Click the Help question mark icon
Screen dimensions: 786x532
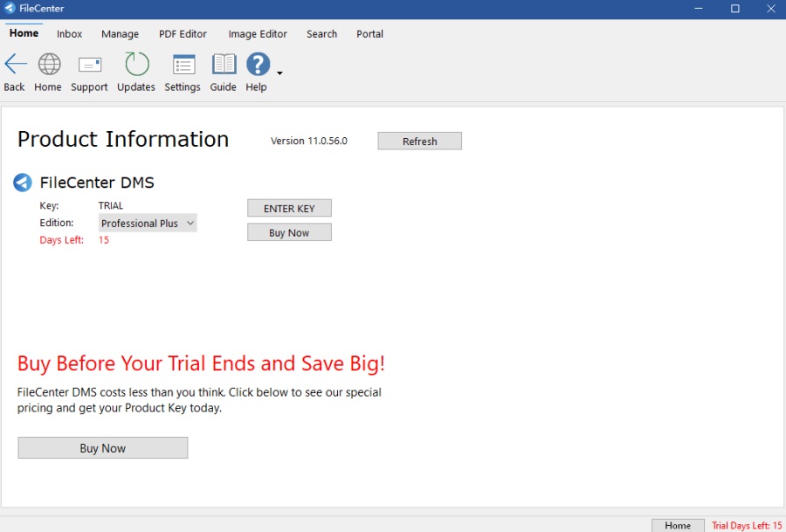[x=259, y=64]
